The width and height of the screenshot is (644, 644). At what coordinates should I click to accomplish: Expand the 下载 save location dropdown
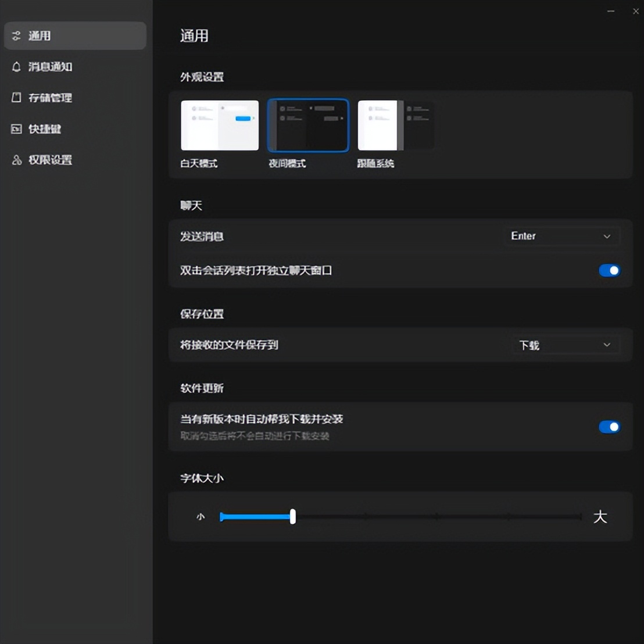tap(565, 345)
